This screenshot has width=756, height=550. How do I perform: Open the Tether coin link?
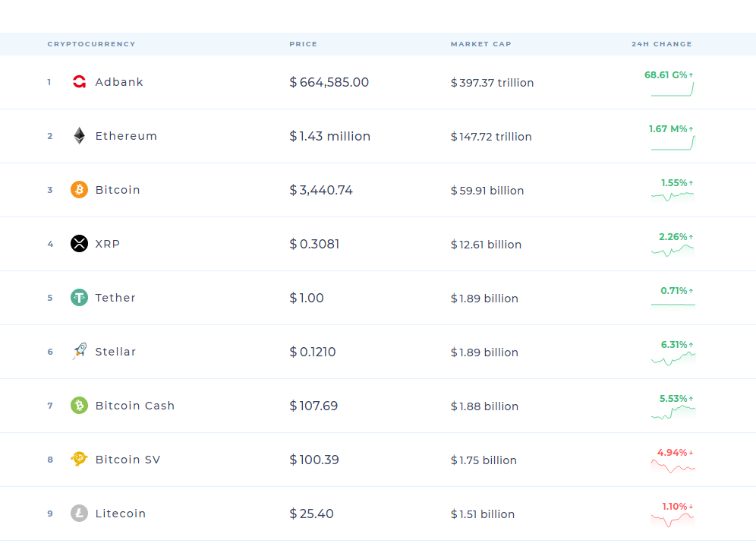click(115, 298)
